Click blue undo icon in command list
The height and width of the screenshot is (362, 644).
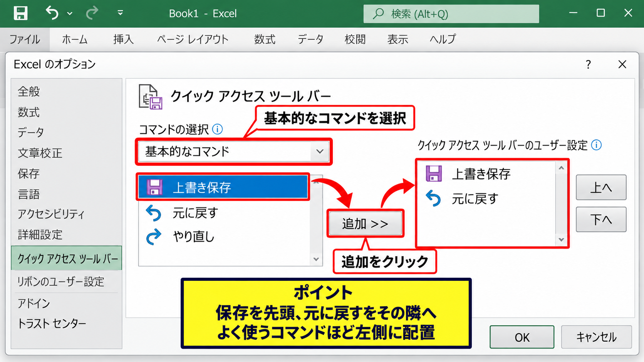(154, 213)
